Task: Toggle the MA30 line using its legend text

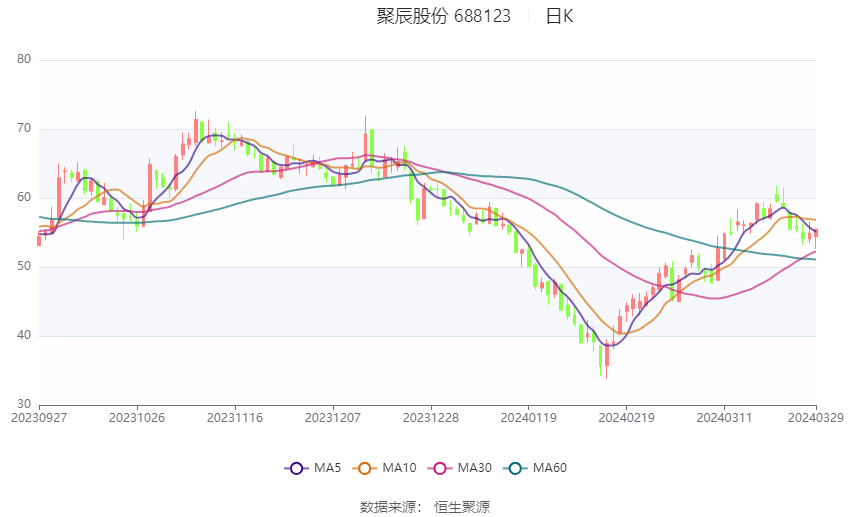Action: 473,468
